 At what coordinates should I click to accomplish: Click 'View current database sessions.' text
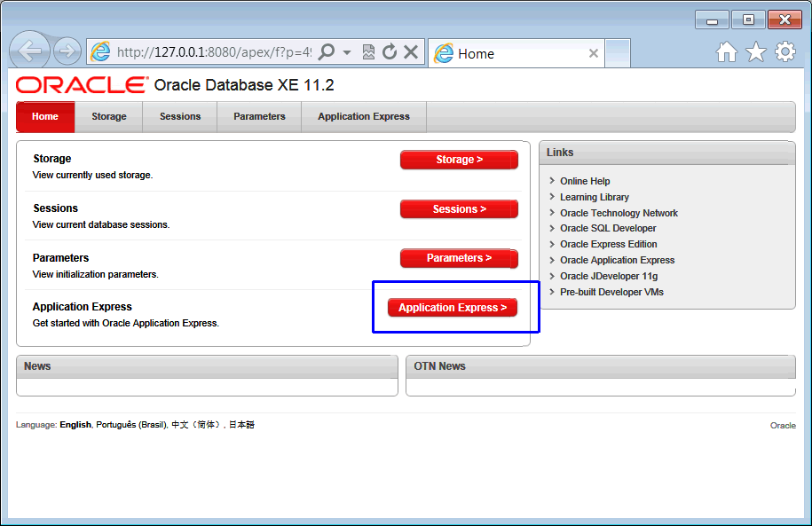(101, 224)
